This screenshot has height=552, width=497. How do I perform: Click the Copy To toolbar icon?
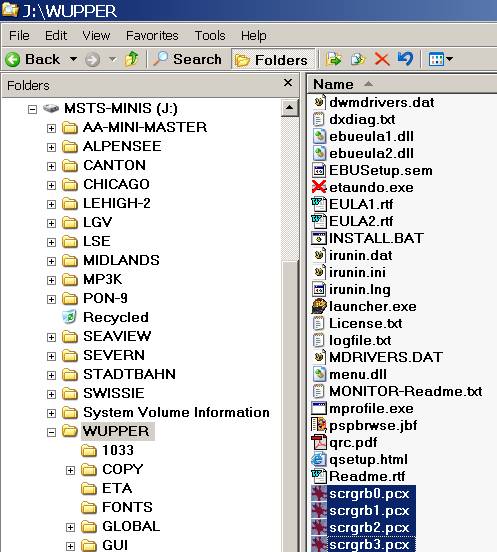358,59
